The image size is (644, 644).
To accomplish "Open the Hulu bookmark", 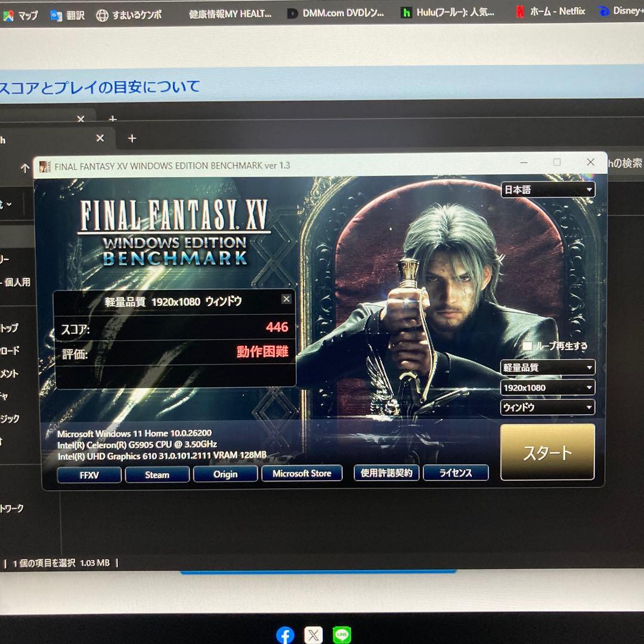I will (447, 12).
